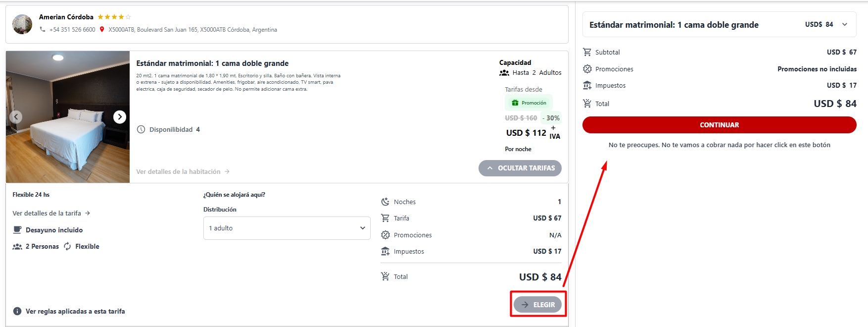868x327 pixels.
Task: Collapse rates with the OCULTAR TARIFAS button
Action: [520, 168]
